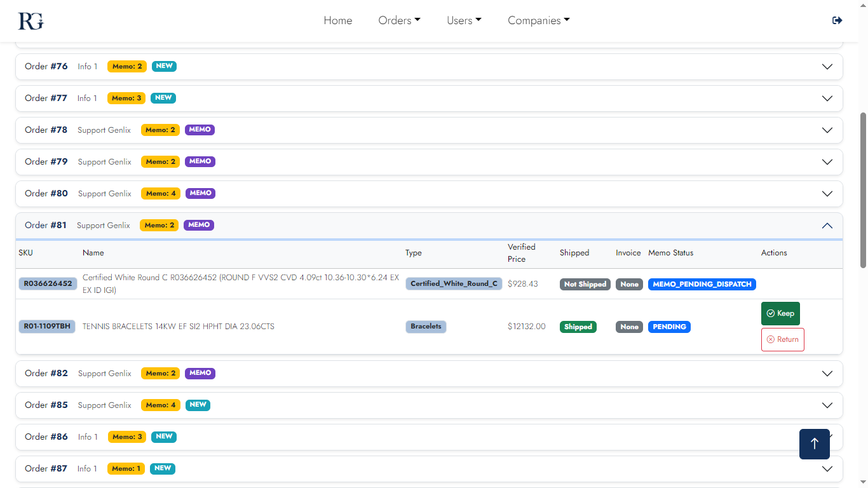Click the RG logo icon
868x488 pixels.
pos(31,21)
